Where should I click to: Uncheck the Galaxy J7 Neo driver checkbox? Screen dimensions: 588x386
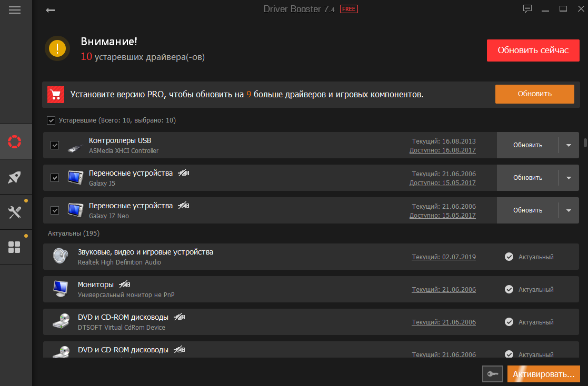click(55, 210)
